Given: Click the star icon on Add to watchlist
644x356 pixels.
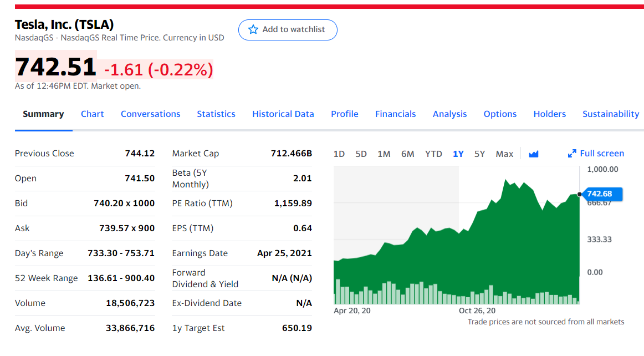Looking at the screenshot, I should point(253,29).
